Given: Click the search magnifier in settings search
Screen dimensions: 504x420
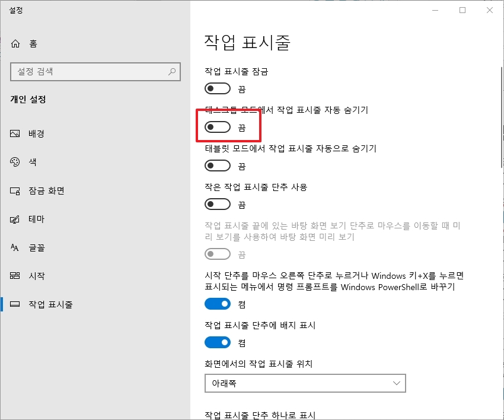Looking at the screenshot, I should pos(171,72).
